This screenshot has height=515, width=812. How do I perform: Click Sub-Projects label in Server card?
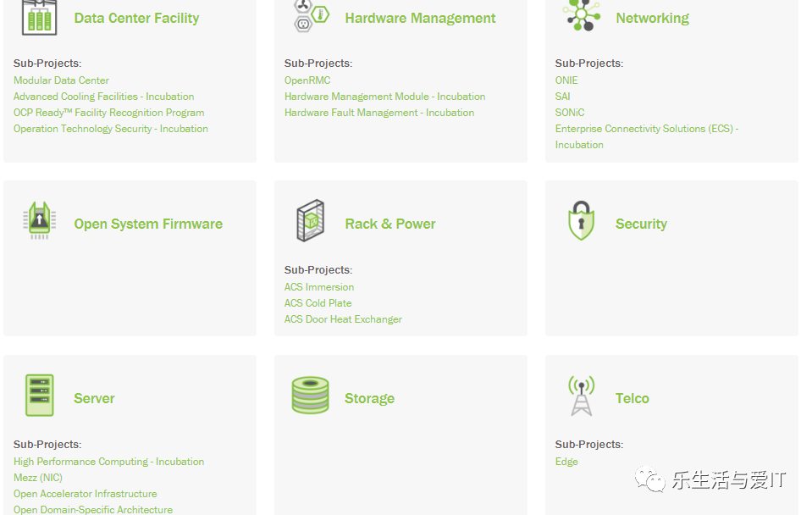[x=47, y=445]
